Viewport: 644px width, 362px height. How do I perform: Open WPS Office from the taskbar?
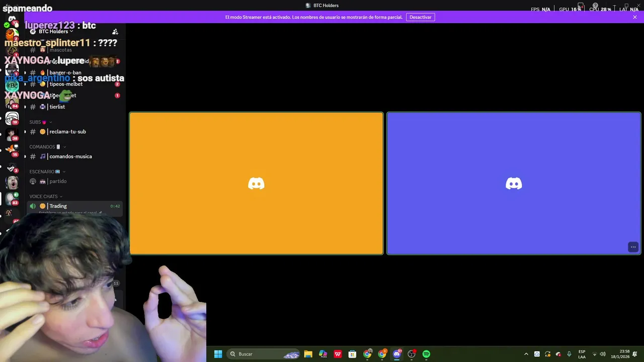pos(338,354)
